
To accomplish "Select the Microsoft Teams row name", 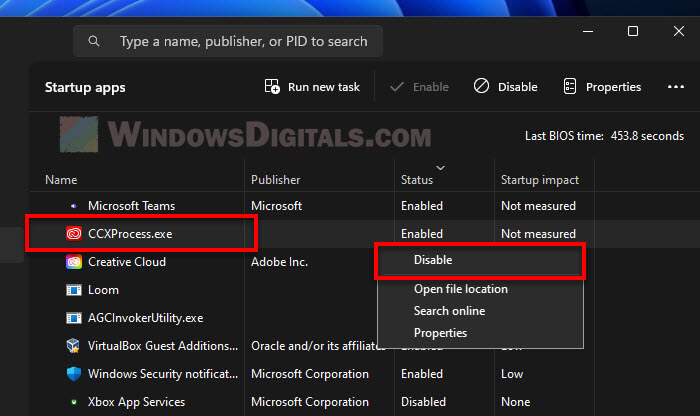I will [x=131, y=206].
